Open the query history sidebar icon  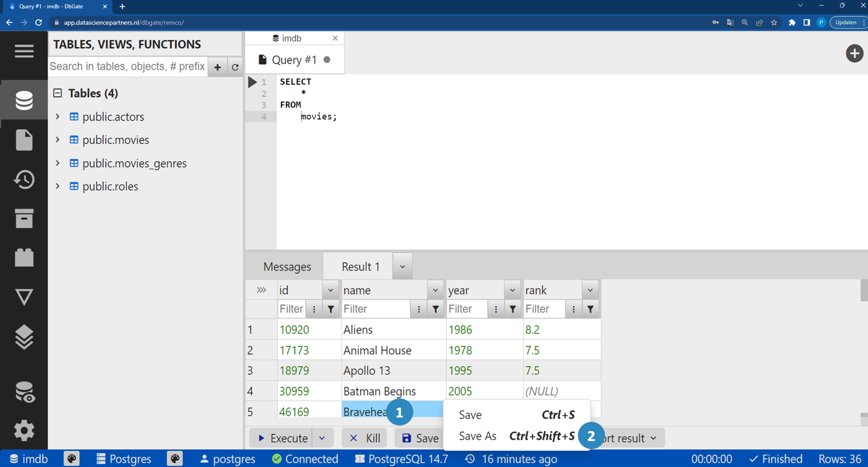(x=24, y=179)
